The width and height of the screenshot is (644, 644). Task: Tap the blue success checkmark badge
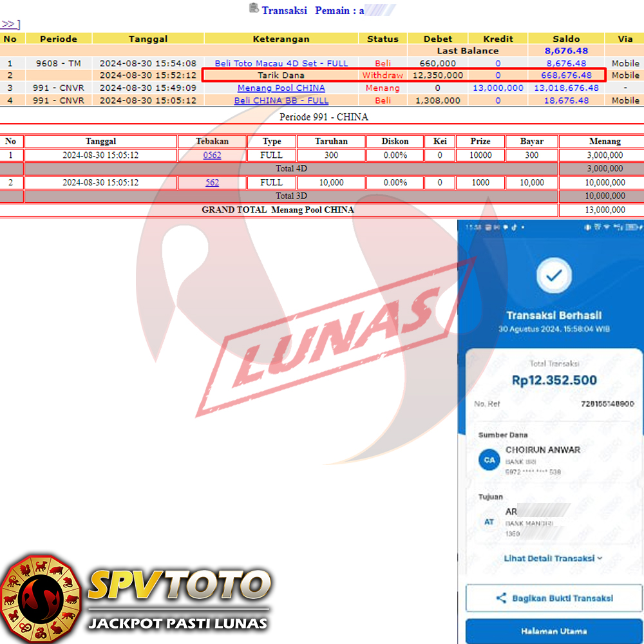pyautogui.click(x=553, y=276)
